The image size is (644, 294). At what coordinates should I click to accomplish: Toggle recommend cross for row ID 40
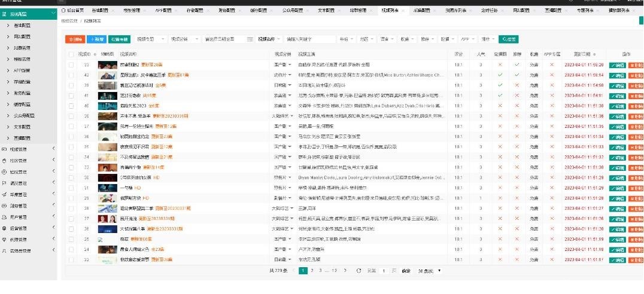pos(517,106)
